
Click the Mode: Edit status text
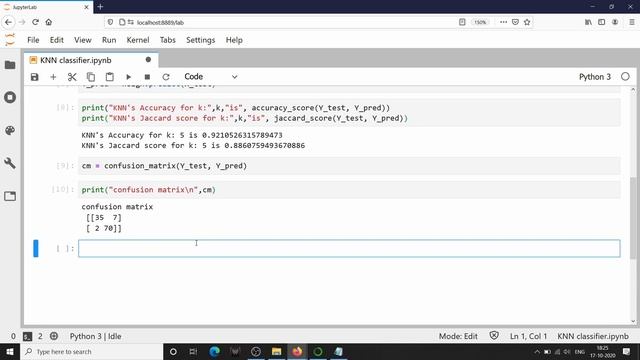coord(458,336)
